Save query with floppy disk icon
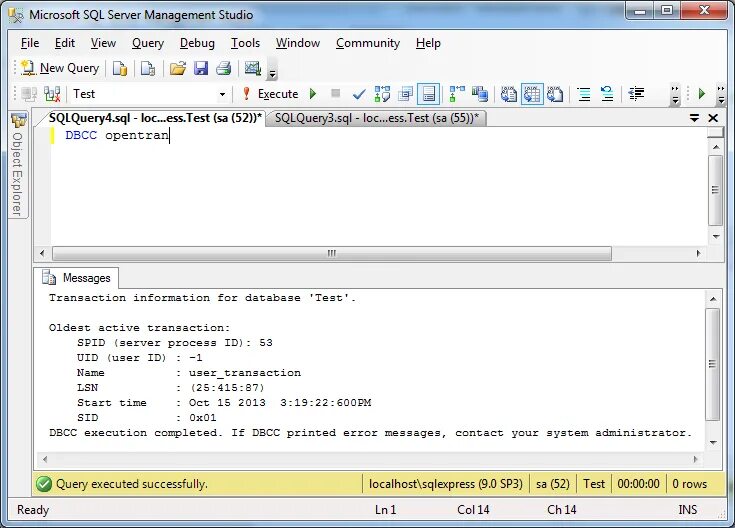The width and height of the screenshot is (735, 528). click(x=201, y=69)
